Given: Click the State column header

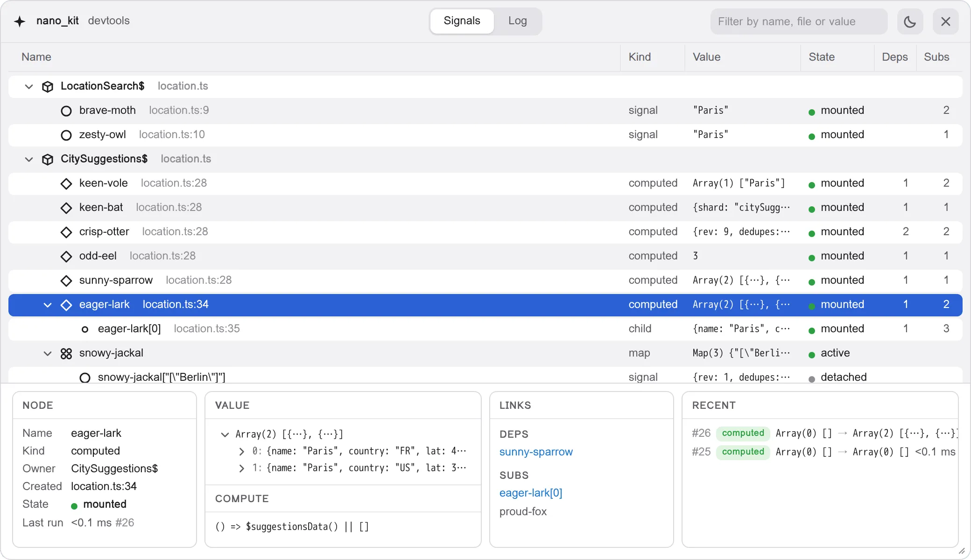Looking at the screenshot, I should (822, 57).
